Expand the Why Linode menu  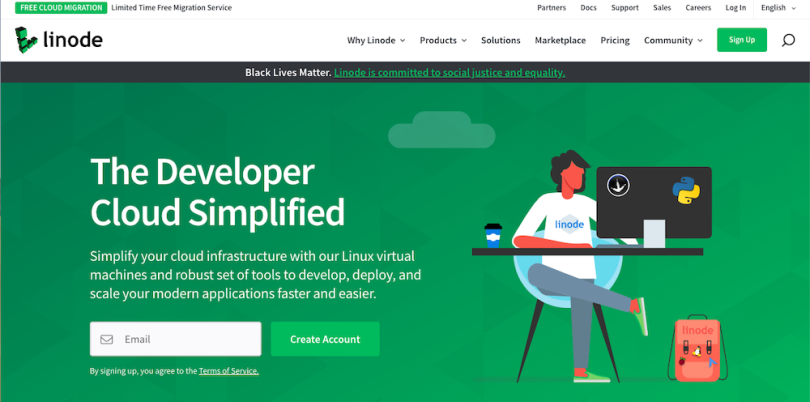376,40
